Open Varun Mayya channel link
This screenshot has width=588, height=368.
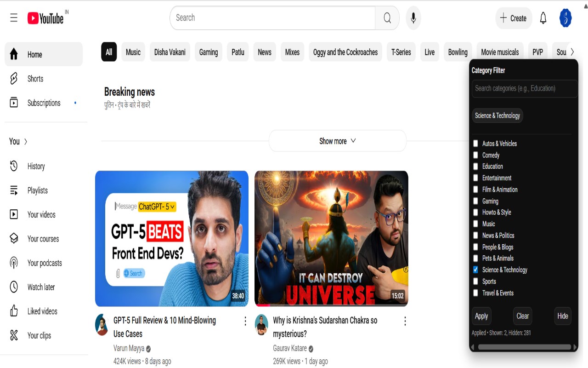[x=129, y=348]
